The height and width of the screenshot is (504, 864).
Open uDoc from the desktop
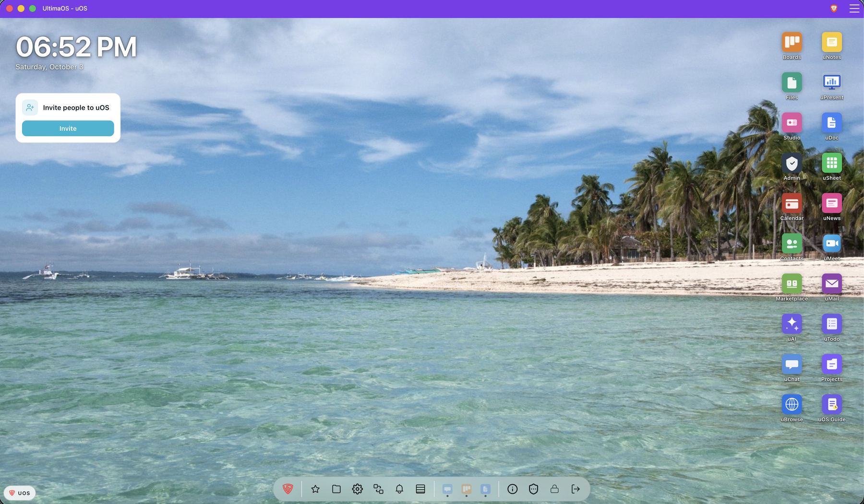coord(831,123)
